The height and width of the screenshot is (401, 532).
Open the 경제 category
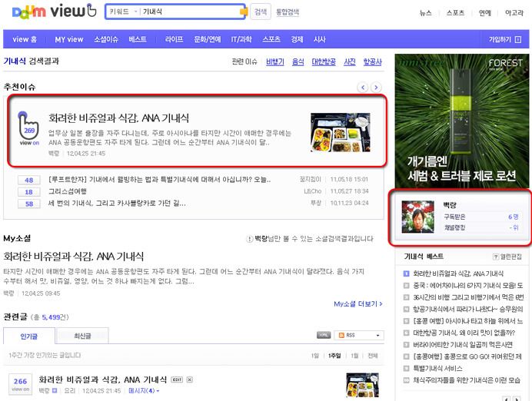pos(297,39)
